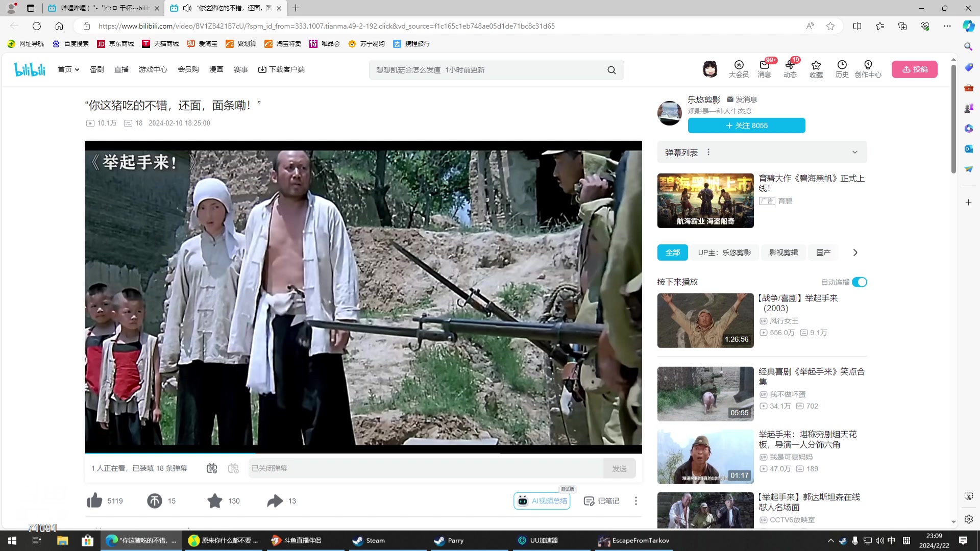Select the UP主：乐悠剪影 filter tab
This screenshot has width=980, height=551.
724,253
